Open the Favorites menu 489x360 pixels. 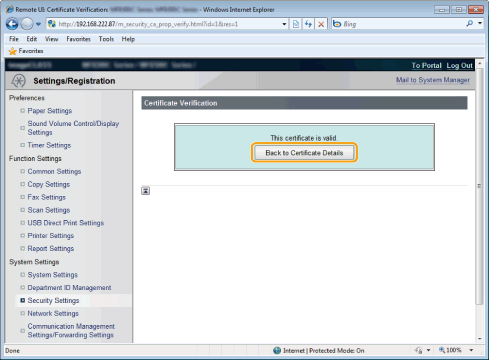(78, 39)
